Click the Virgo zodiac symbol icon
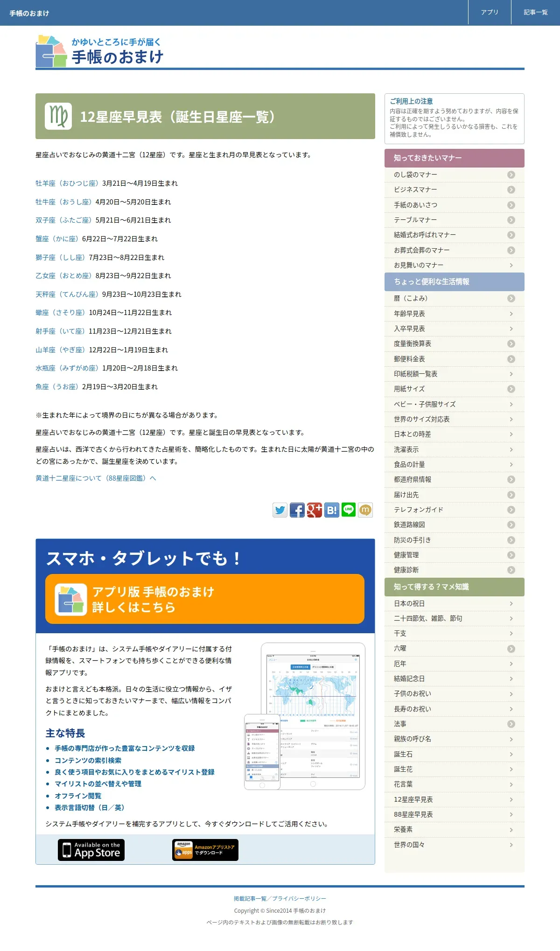560x951 pixels. 58,116
